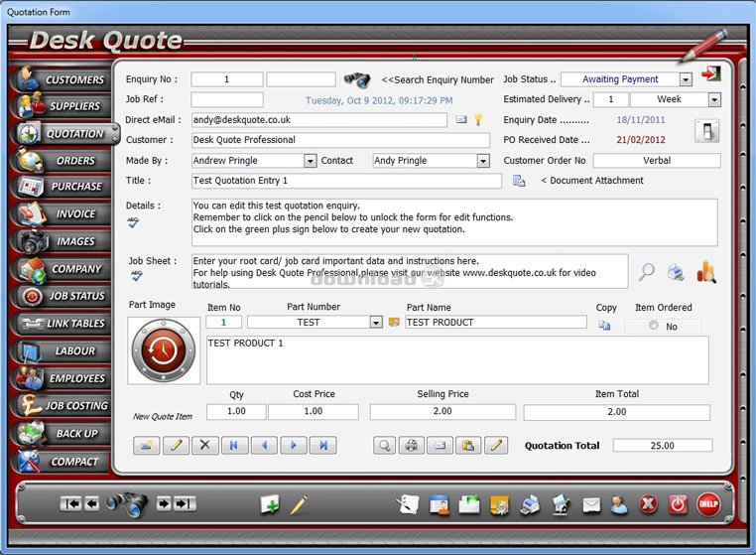Click the Back Up sidebar button
The height and width of the screenshot is (555, 756).
(x=61, y=434)
